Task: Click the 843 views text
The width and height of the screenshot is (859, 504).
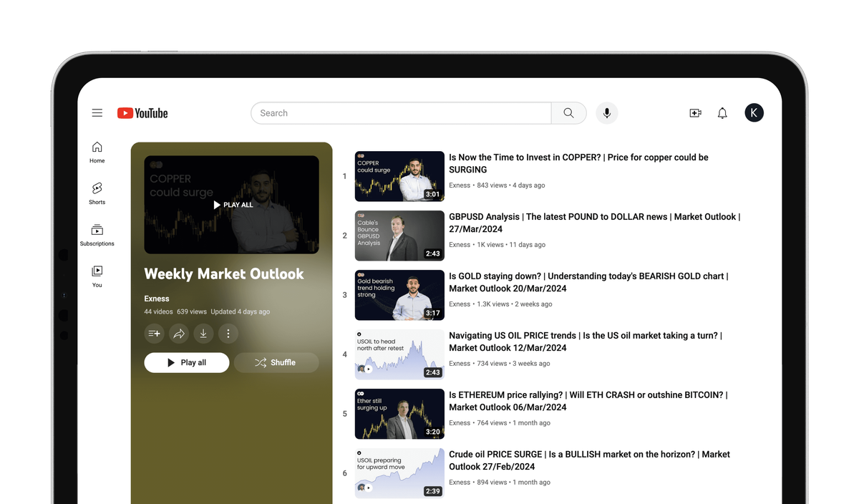Action: coord(492,185)
